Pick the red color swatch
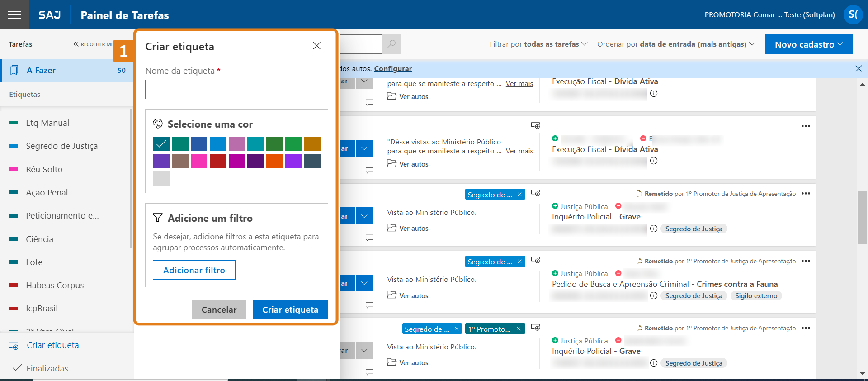 coord(218,161)
